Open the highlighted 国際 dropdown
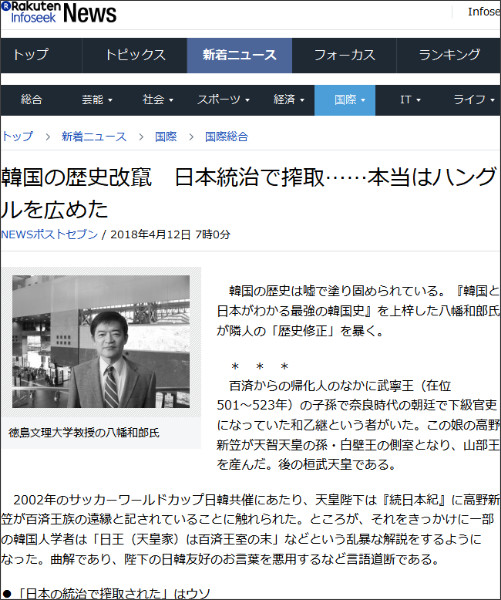 tap(345, 100)
